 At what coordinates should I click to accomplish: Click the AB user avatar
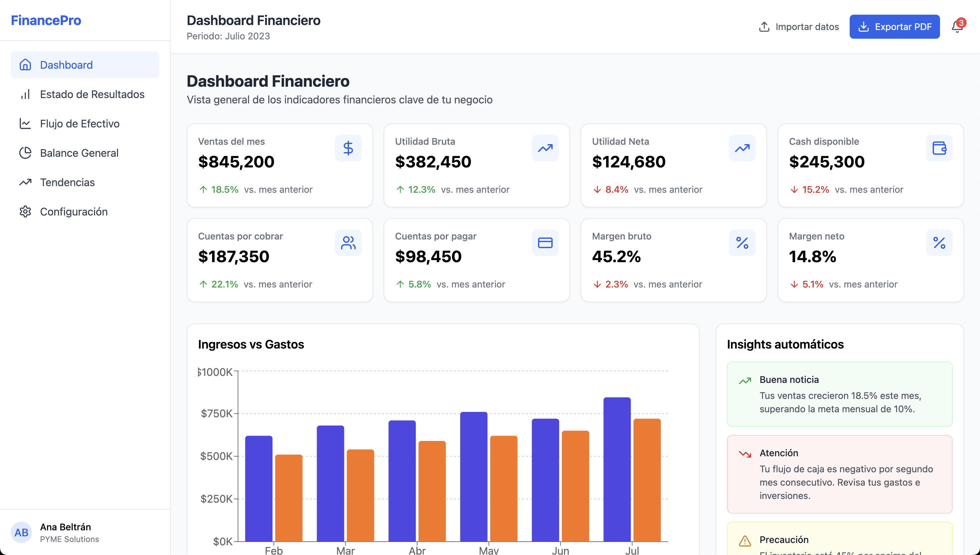click(x=21, y=532)
